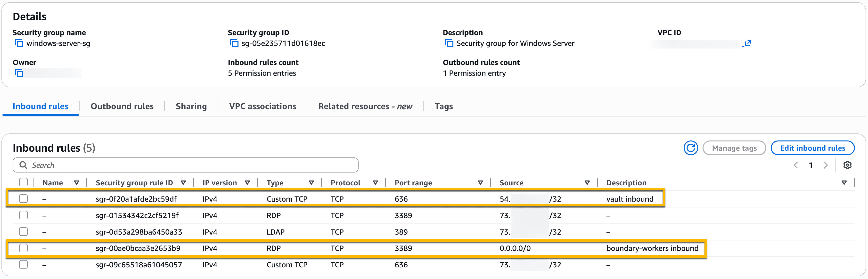Go to previous page arrow
The width and height of the screenshot is (868, 279).
coord(796,165)
